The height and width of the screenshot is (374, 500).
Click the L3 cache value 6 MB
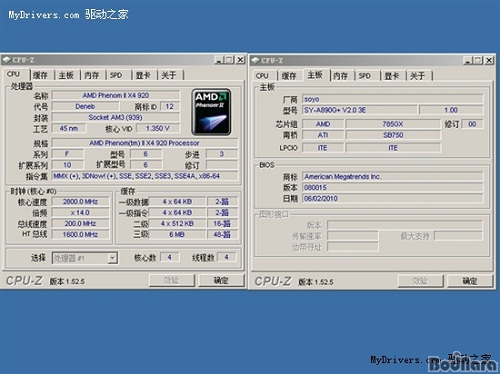point(177,235)
